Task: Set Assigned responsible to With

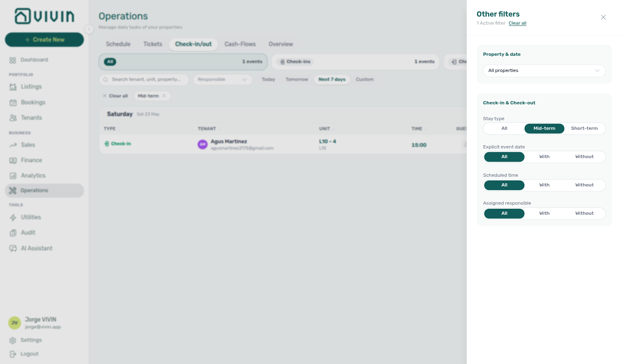Action: coord(544,214)
